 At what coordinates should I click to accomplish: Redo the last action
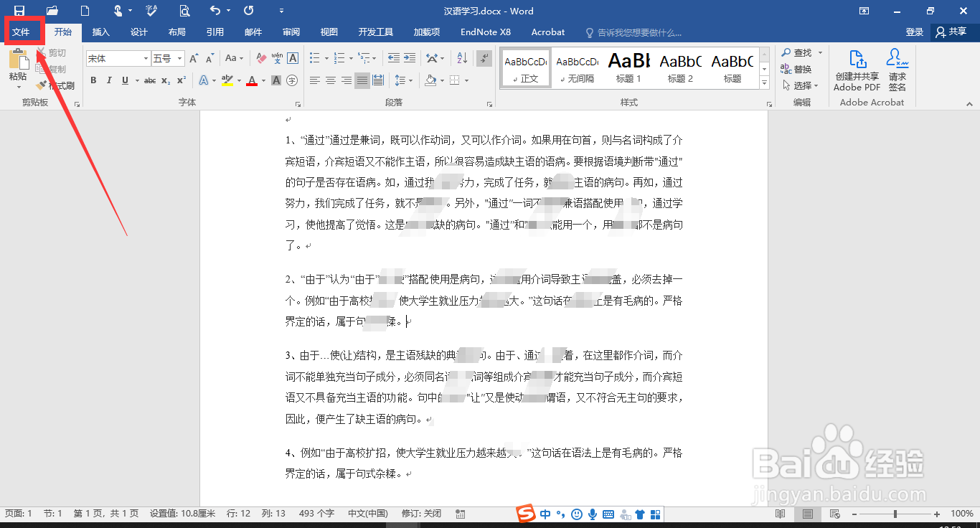[249, 11]
